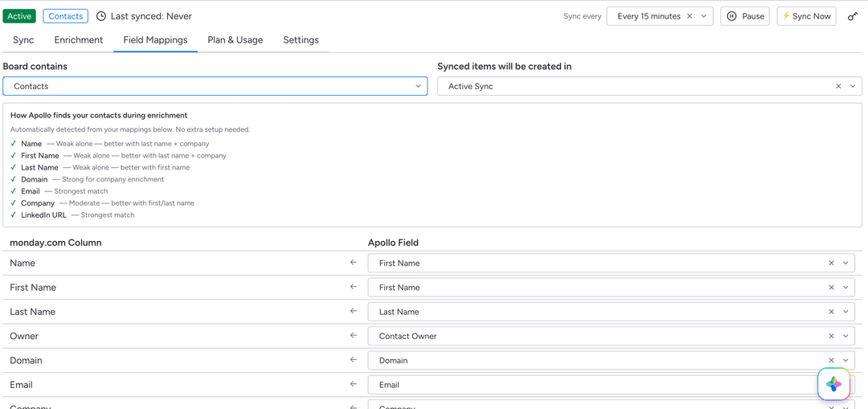Image resolution: width=868 pixels, height=409 pixels.
Task: Click the arrow icon in the Name row
Action: tap(354, 263)
